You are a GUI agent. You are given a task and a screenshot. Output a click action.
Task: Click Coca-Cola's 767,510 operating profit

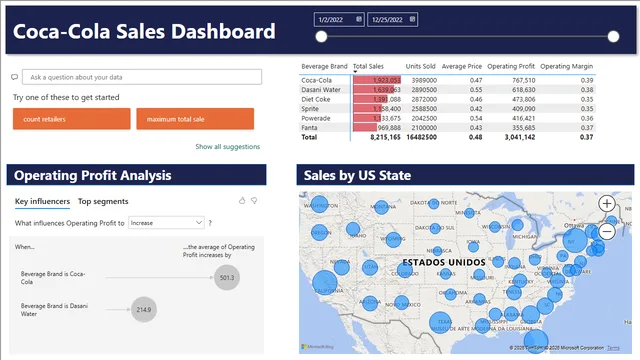click(x=524, y=80)
